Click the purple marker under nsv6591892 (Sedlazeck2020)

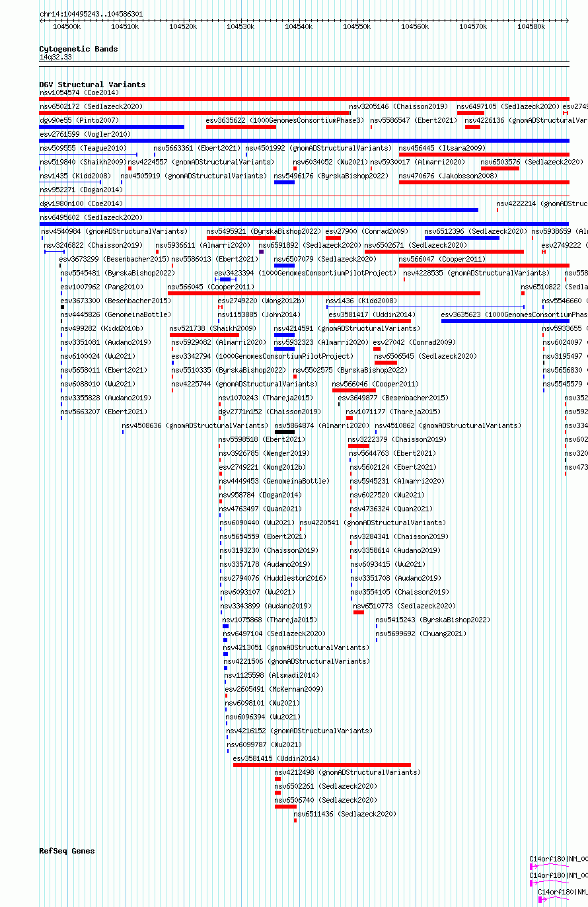(x=262, y=252)
